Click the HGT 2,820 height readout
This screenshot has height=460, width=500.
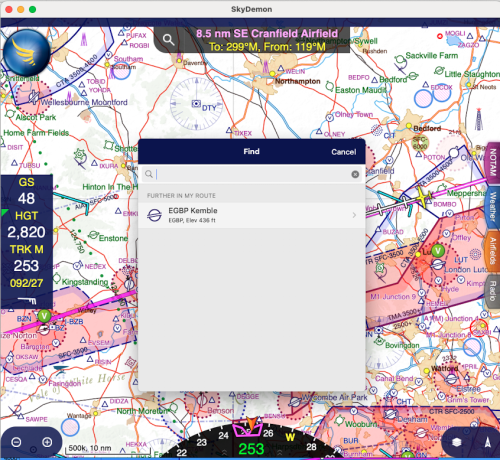[x=26, y=225]
